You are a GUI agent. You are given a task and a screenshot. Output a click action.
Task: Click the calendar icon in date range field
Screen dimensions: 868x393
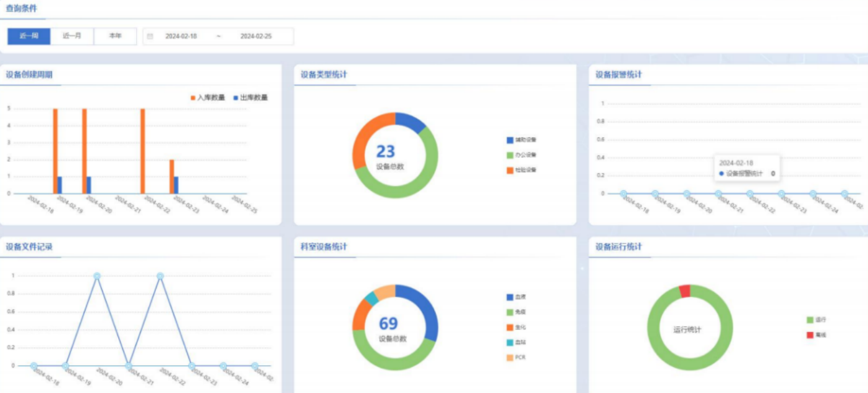click(x=150, y=36)
